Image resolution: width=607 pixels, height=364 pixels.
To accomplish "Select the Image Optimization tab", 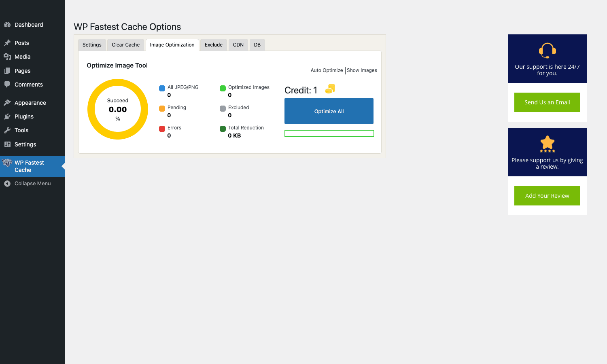I will (x=172, y=45).
